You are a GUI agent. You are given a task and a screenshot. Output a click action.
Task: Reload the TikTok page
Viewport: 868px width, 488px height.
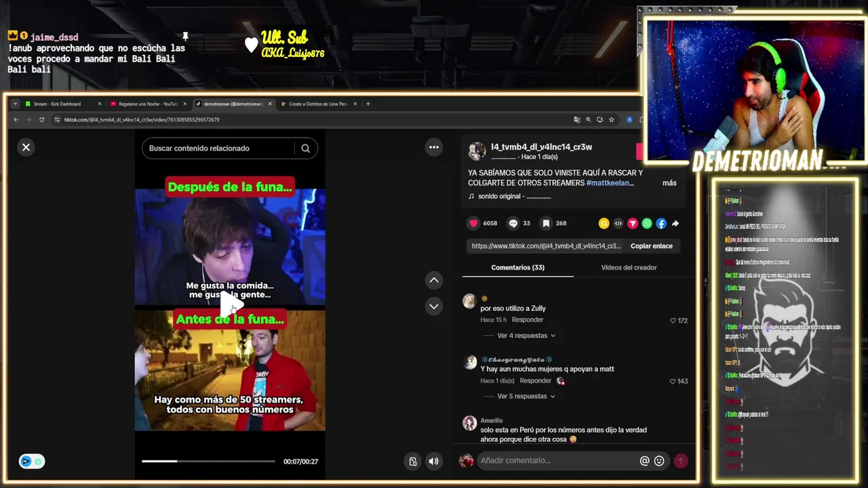point(41,120)
